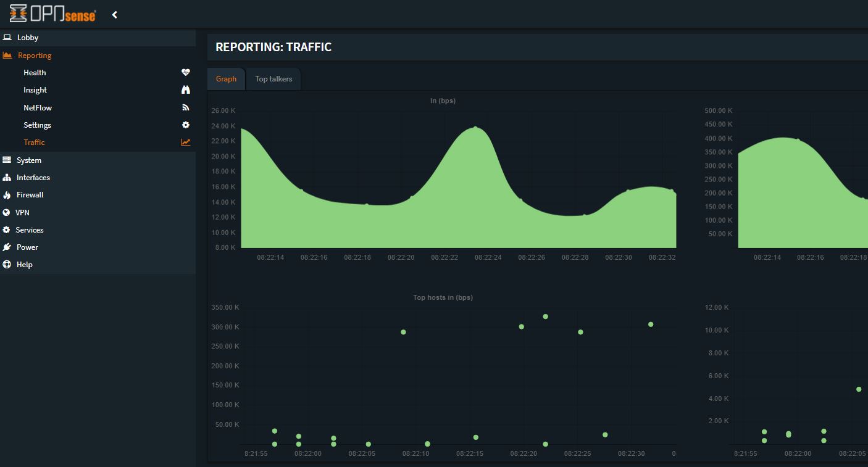Click the OPNsense logo
The image size is (868, 467).
tap(52, 14)
